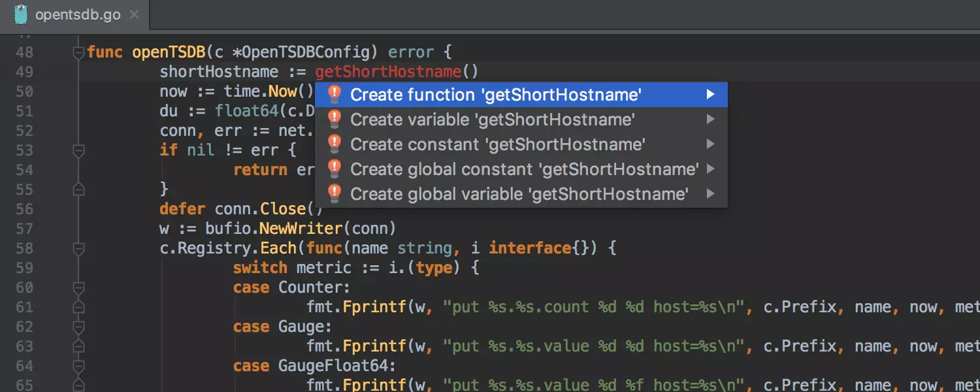Collapse the openTSDB function at line 48

pos(79,52)
